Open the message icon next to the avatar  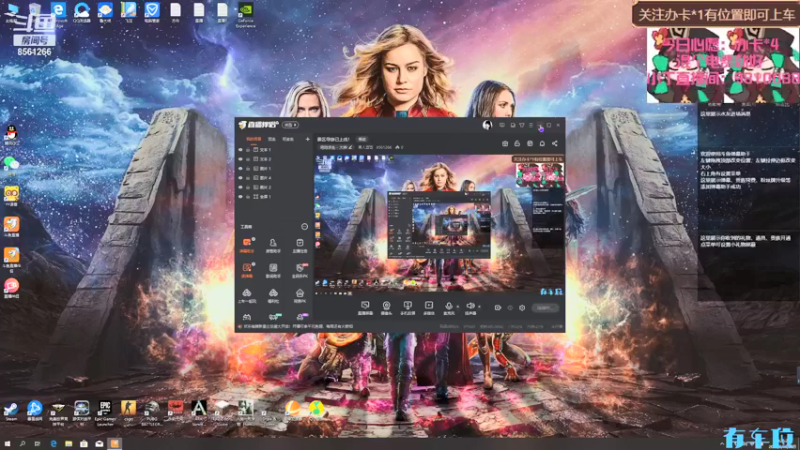pyautogui.click(x=502, y=125)
